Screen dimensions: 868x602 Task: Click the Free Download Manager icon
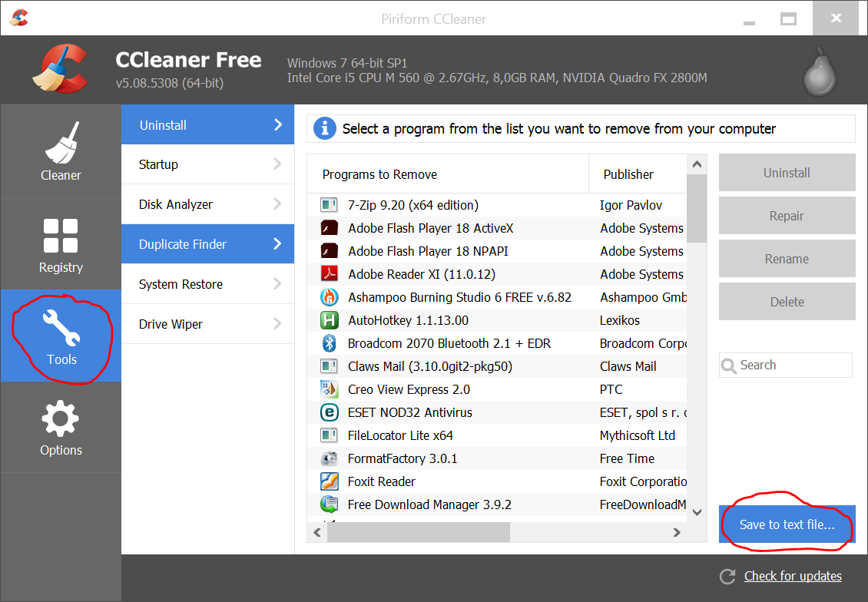(x=329, y=504)
